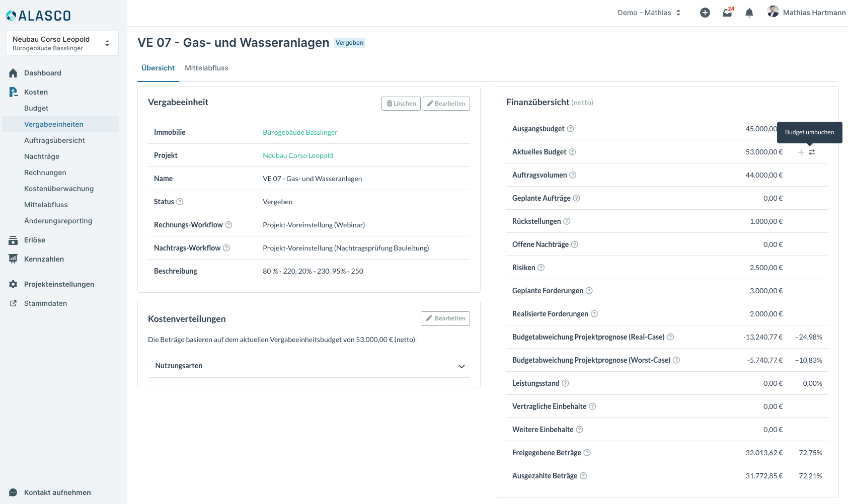The height and width of the screenshot is (504, 848).
Task: Show help for Ausgangsbudget question mark
Action: (570, 129)
